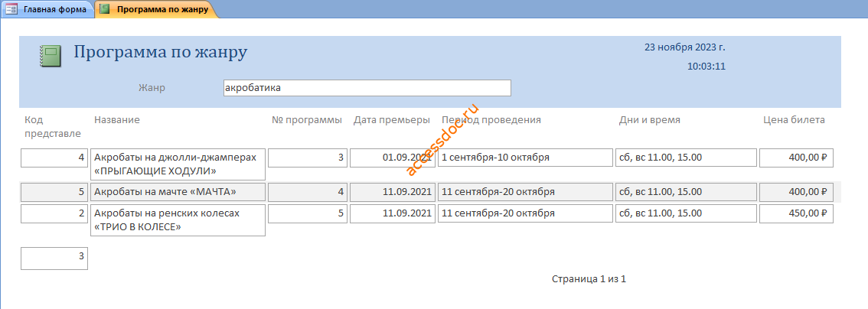
Task: Select the Программа по жанру tab
Action: [156, 9]
